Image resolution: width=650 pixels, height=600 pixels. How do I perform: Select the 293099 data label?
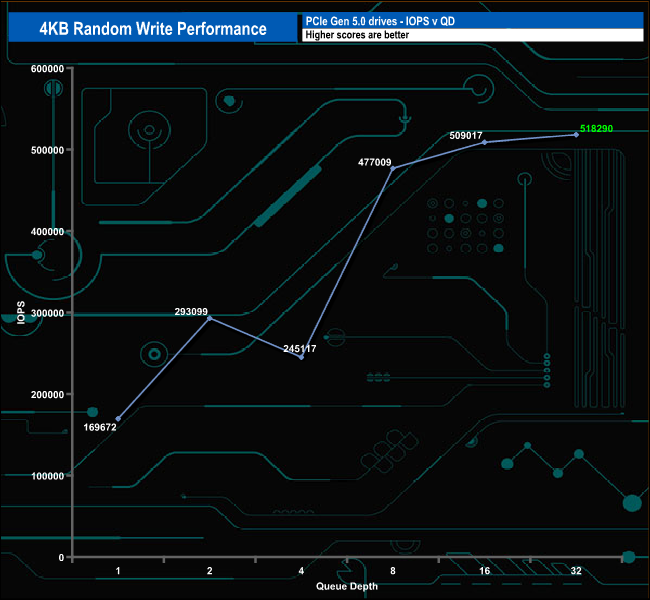pos(191,311)
